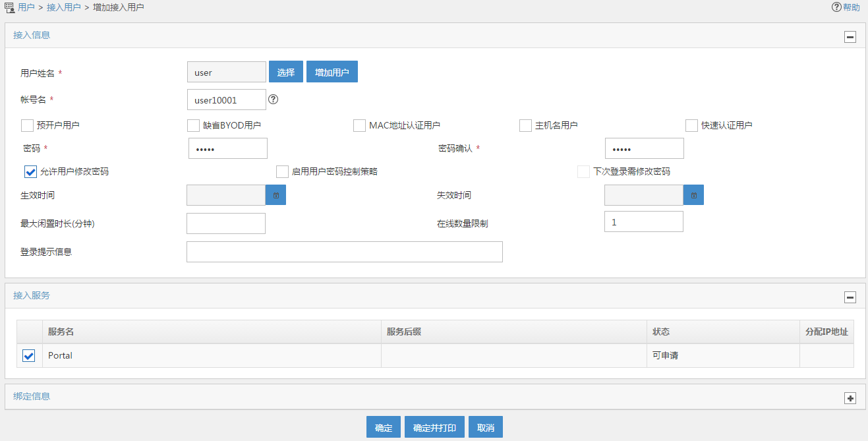
Task: Uncheck 允许用户修改密码
Action: pyautogui.click(x=30, y=171)
